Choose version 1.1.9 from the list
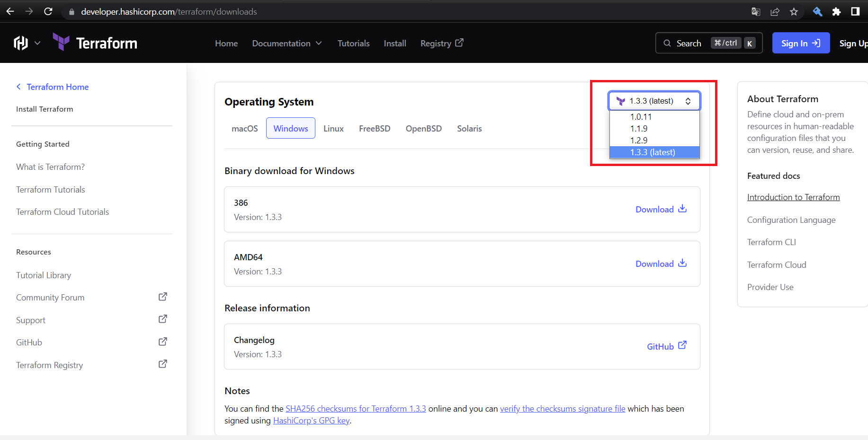The image size is (868, 440). point(654,129)
